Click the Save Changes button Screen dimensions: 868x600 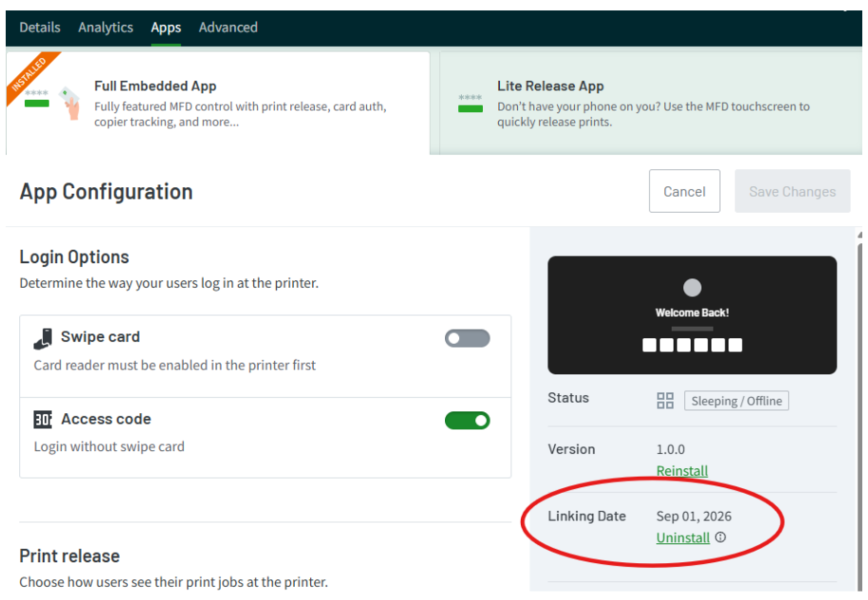pyautogui.click(x=792, y=191)
